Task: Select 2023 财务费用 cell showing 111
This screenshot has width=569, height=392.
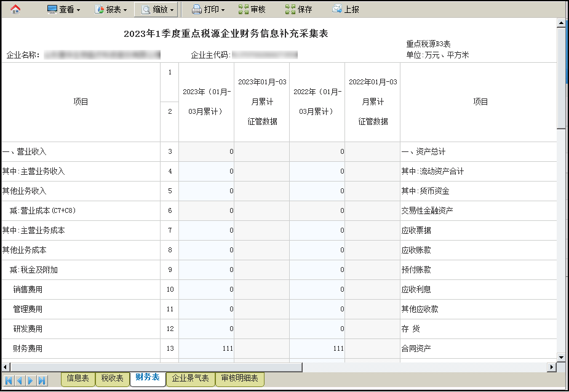Action: coord(207,348)
